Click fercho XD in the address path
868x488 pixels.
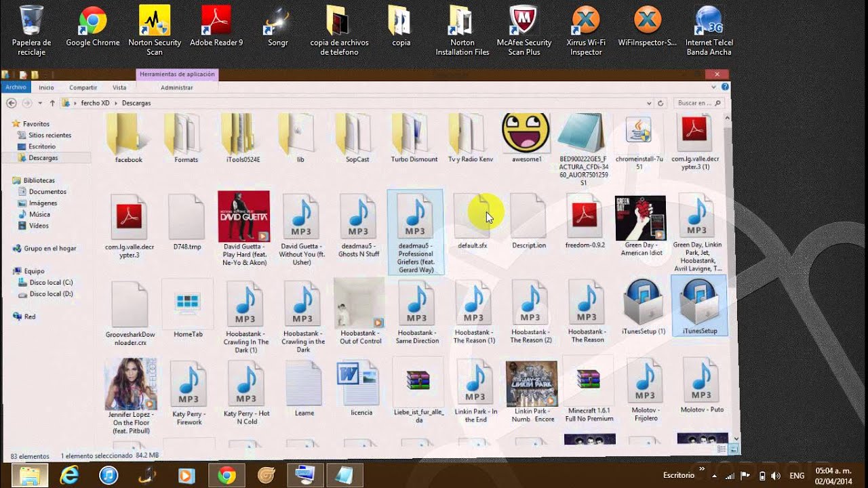pyautogui.click(x=95, y=103)
